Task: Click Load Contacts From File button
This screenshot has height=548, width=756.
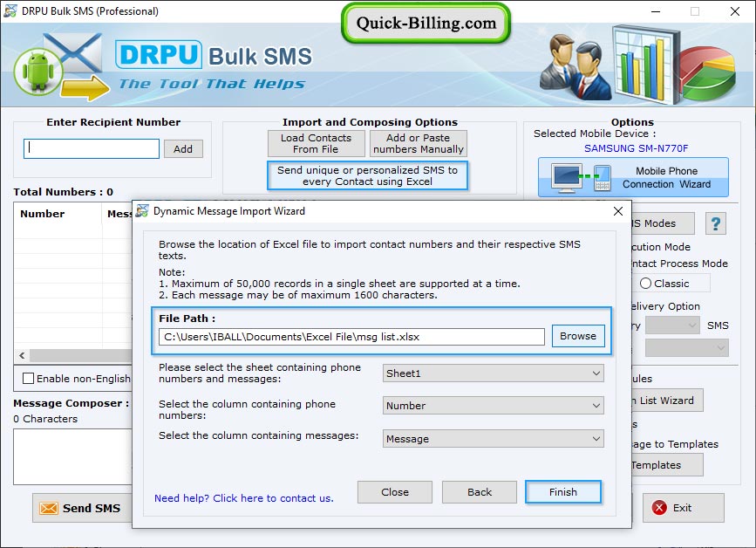Action: (316, 143)
